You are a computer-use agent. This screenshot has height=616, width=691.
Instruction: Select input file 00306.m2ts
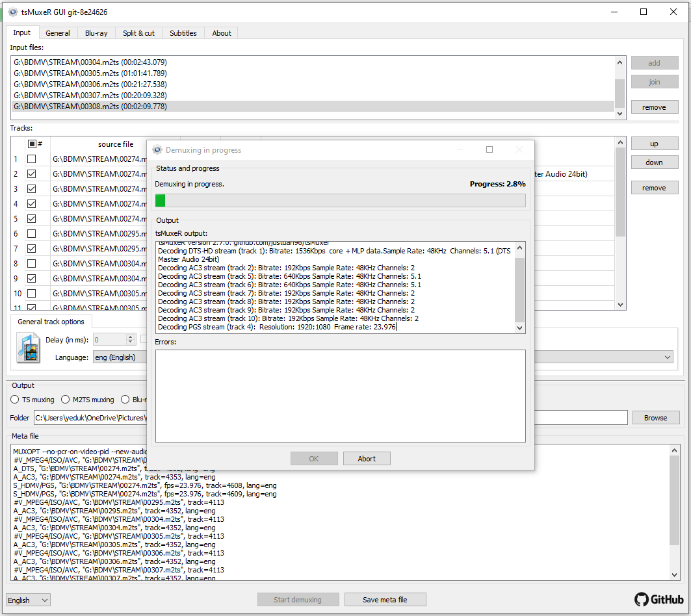tap(313, 84)
